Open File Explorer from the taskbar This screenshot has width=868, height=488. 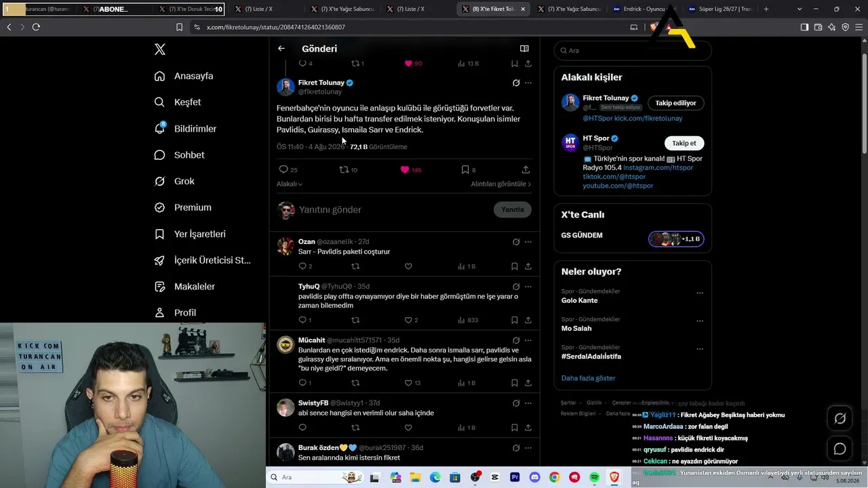[x=415, y=477]
